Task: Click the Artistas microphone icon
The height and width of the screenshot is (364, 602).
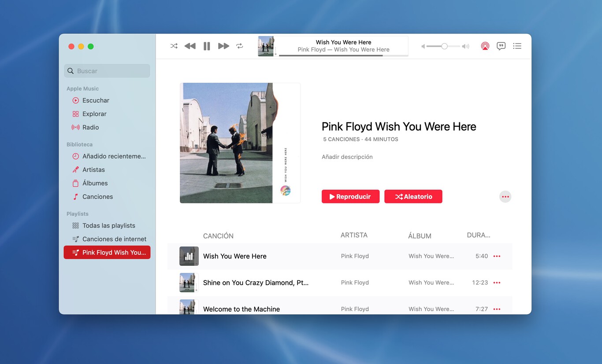Action: pyautogui.click(x=76, y=169)
